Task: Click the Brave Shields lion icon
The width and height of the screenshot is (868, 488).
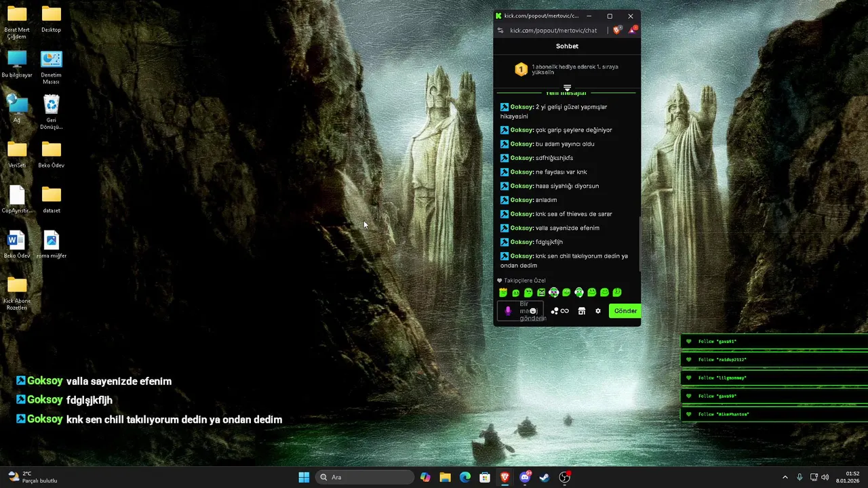Action: [616, 30]
